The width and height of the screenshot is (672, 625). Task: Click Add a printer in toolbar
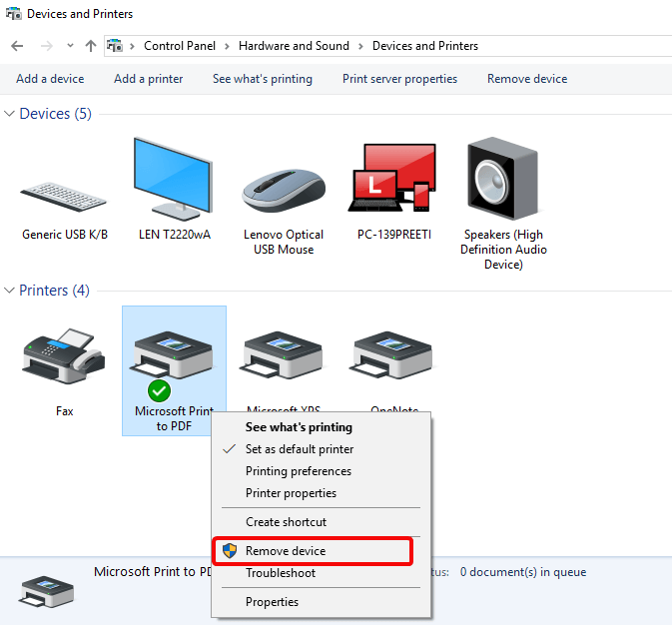149,79
